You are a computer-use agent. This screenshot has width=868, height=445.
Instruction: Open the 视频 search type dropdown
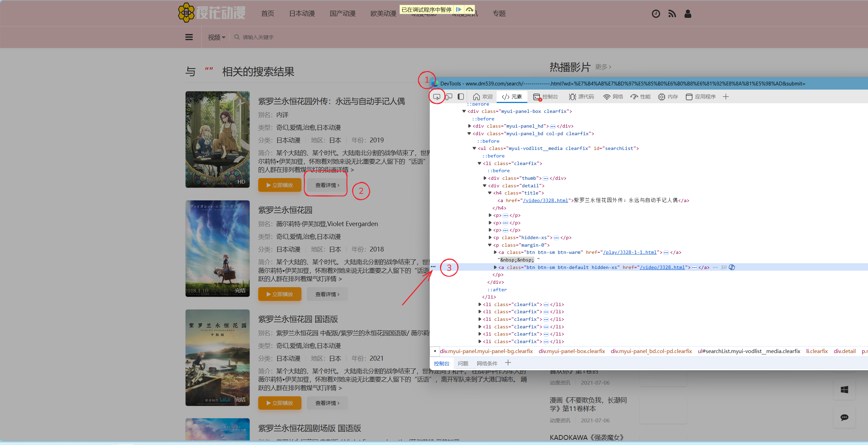click(x=216, y=37)
